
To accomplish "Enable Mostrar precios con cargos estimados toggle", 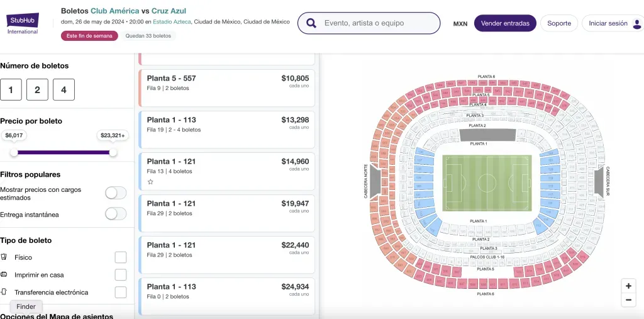I will click(116, 193).
